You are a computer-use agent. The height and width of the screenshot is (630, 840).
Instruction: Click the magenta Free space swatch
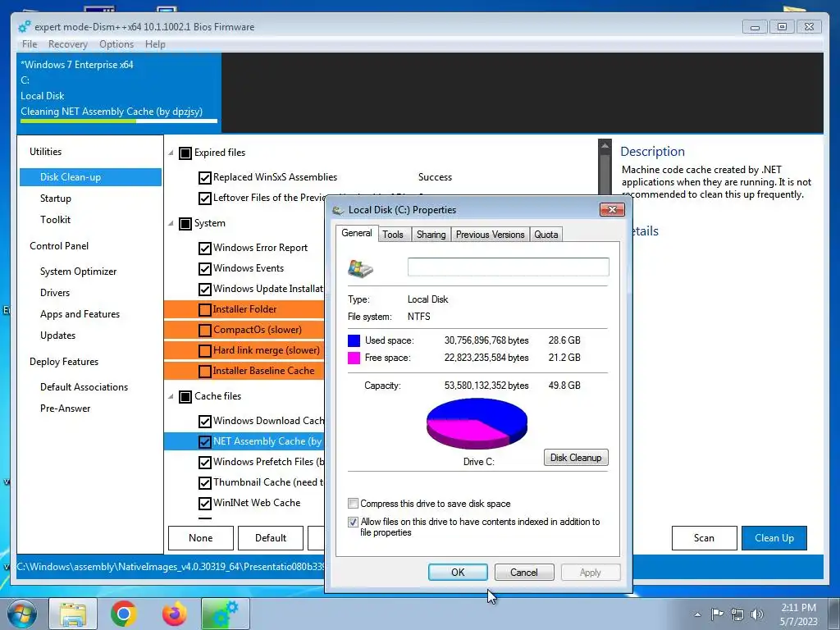(354, 358)
